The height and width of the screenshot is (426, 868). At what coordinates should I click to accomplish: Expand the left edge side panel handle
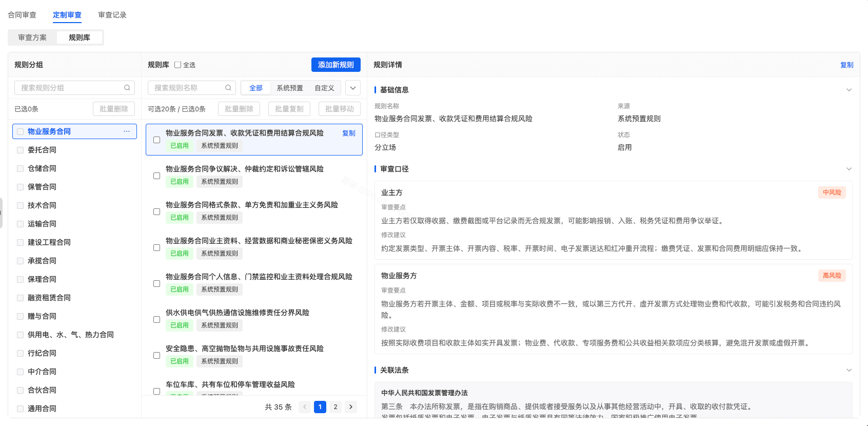pos(2,212)
